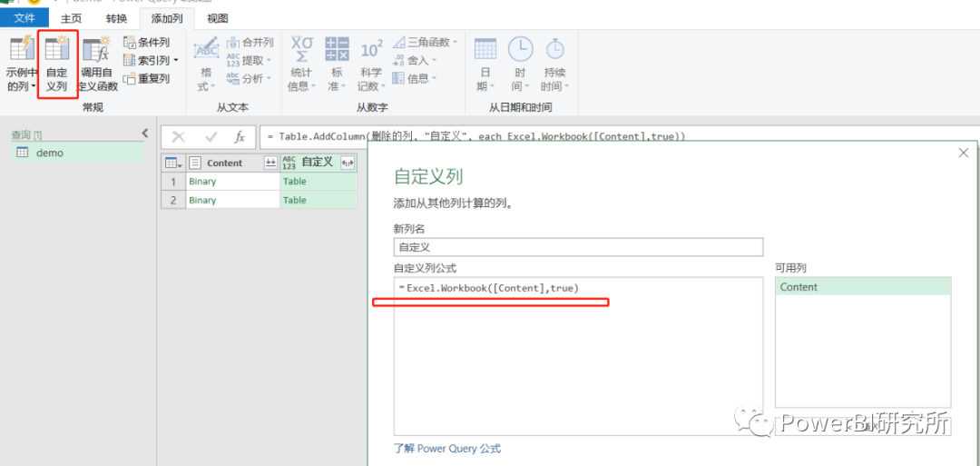This screenshot has height=466, width=980.
Task: Select the 添加列 ribbon tab
Action: (167, 19)
